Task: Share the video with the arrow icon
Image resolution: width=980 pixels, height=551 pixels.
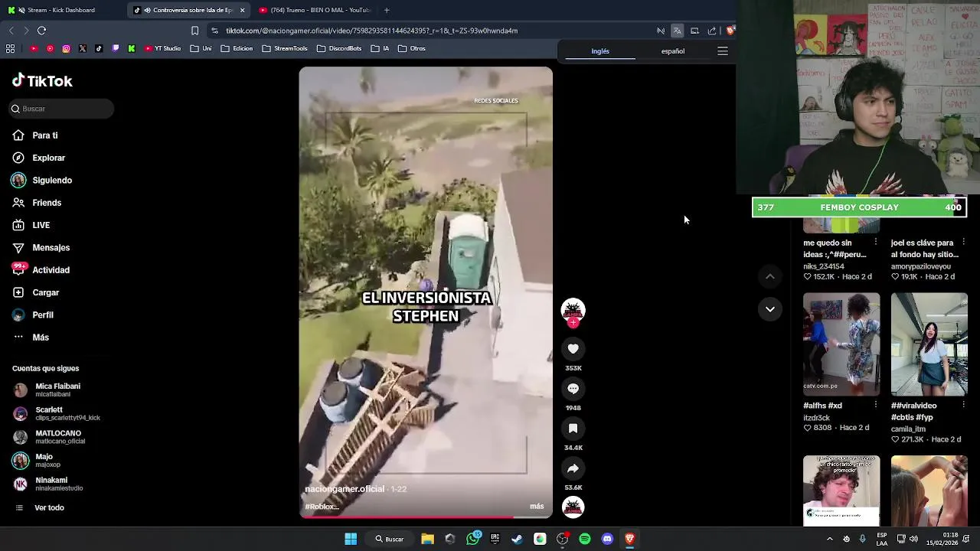Action: tap(573, 468)
